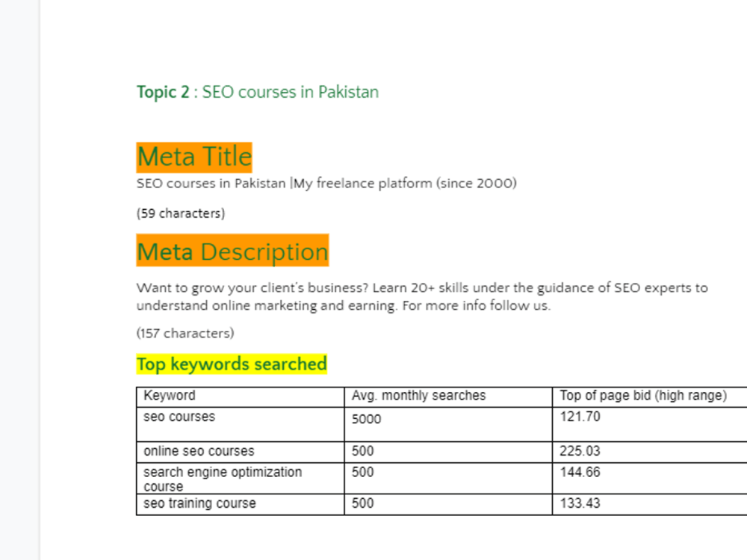747x560 pixels.
Task: Click the 'online seo courses' keyword cell
Action: pyautogui.click(x=240, y=452)
